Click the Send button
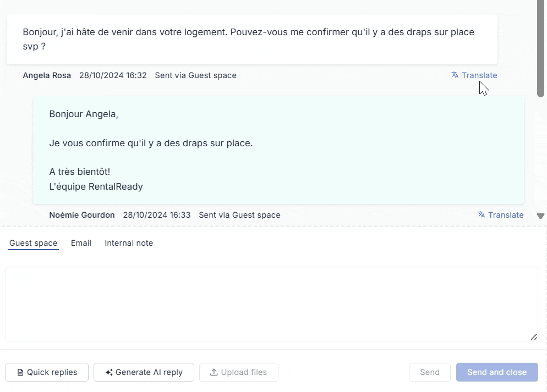 [x=430, y=372]
